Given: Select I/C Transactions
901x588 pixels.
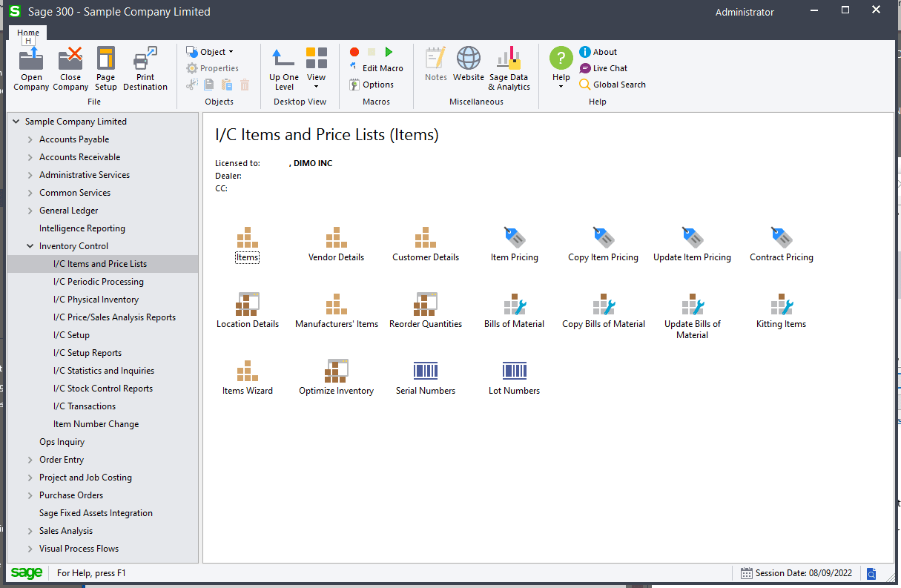Looking at the screenshot, I should [x=85, y=406].
